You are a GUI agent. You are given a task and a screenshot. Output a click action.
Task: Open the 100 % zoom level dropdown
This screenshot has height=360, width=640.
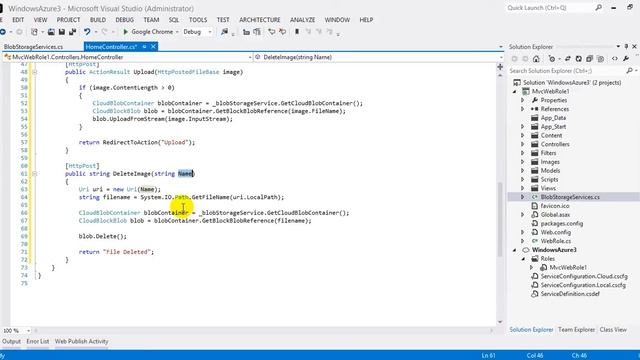point(28,331)
